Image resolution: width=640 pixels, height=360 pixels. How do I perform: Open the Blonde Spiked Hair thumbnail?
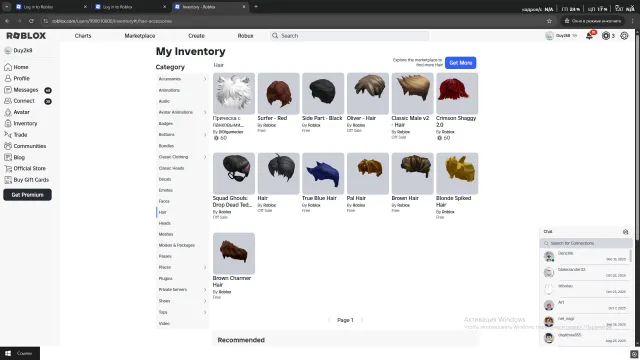457,173
